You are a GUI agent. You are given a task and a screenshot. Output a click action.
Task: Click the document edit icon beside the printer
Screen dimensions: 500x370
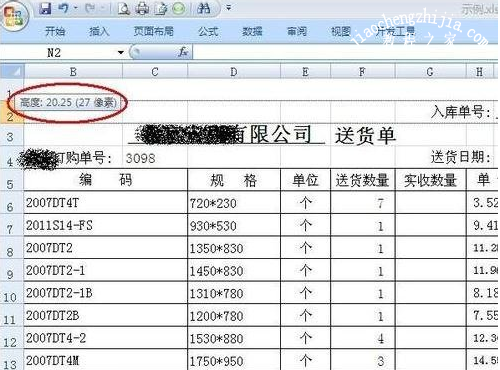[x=161, y=8]
